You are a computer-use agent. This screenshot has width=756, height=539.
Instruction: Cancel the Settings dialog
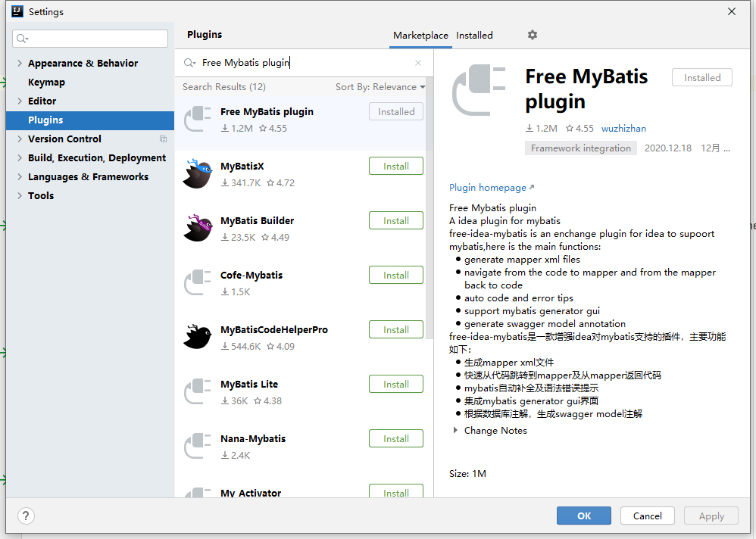pyautogui.click(x=648, y=516)
